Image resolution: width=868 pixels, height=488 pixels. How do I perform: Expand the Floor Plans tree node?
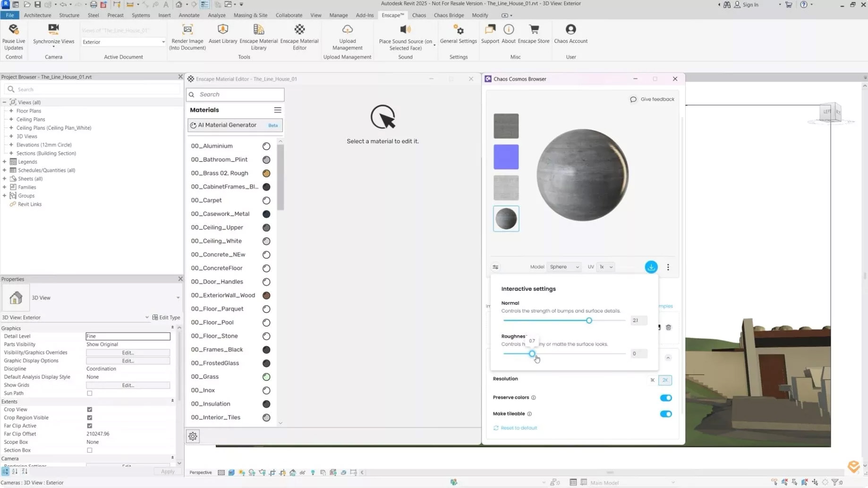(11, 111)
